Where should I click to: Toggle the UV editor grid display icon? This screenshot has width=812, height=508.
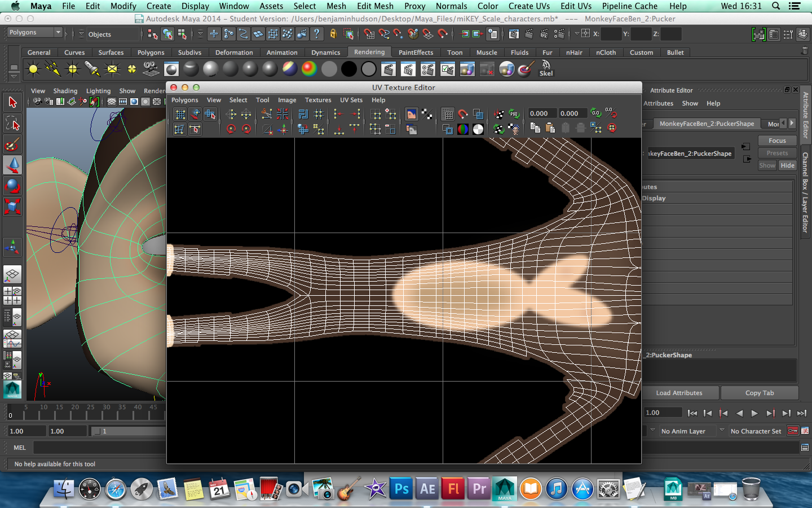pyautogui.click(x=448, y=114)
